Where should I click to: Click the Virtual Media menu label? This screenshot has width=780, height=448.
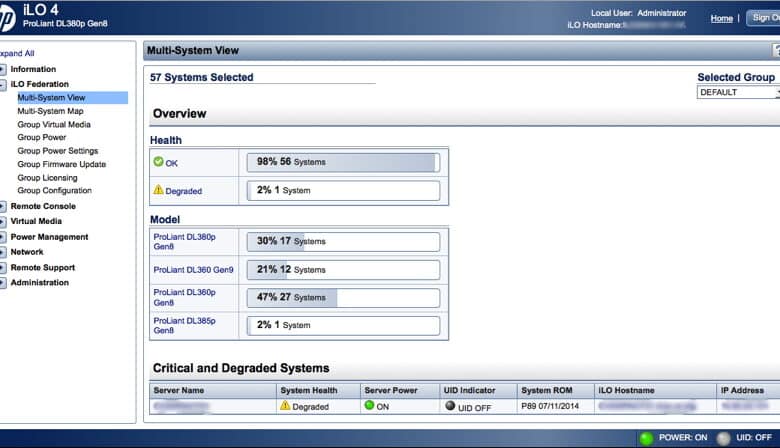[x=36, y=221]
